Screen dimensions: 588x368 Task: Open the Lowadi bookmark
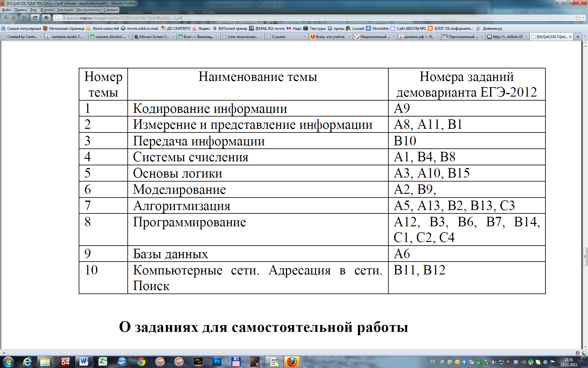355,28
